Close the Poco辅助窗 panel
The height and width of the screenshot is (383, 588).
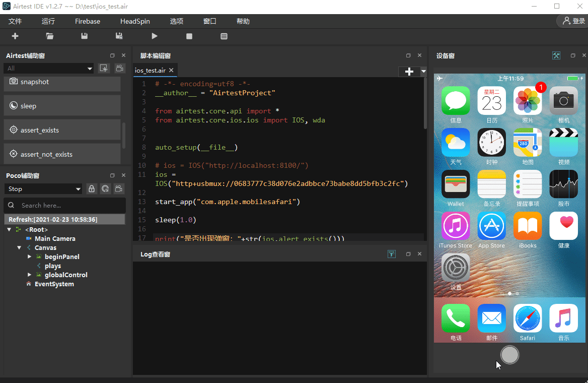click(x=123, y=175)
